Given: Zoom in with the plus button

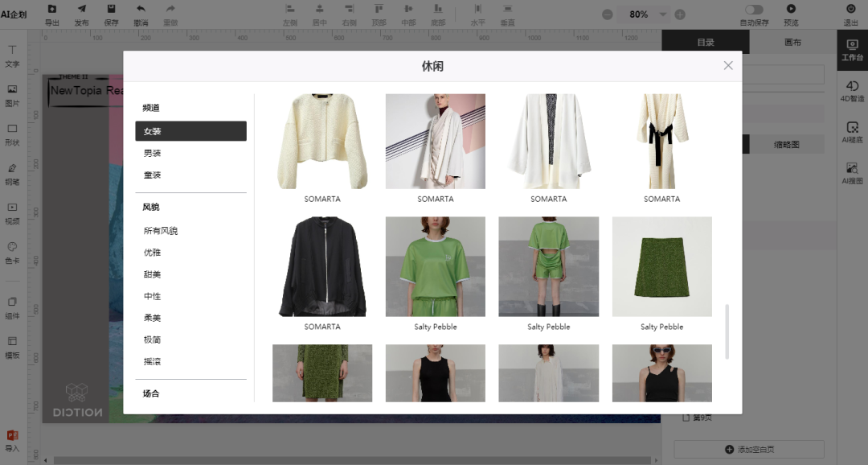Looking at the screenshot, I should click(681, 15).
